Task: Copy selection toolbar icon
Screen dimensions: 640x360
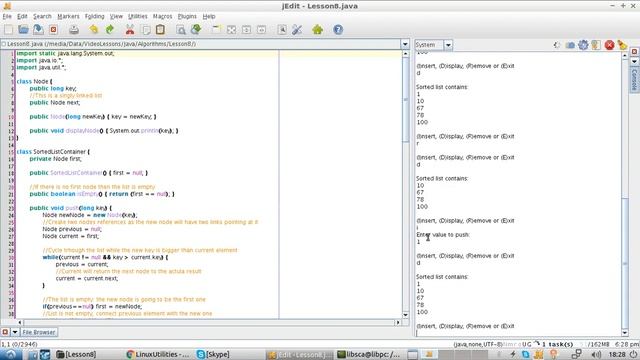Action: [x=146, y=29]
